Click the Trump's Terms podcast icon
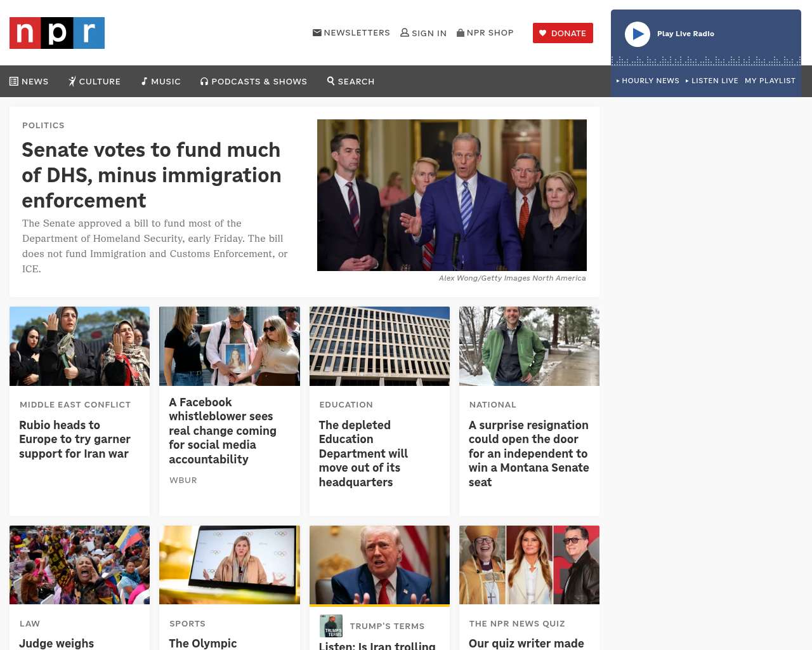Viewport: 812px width, 650px height. pos(331,626)
